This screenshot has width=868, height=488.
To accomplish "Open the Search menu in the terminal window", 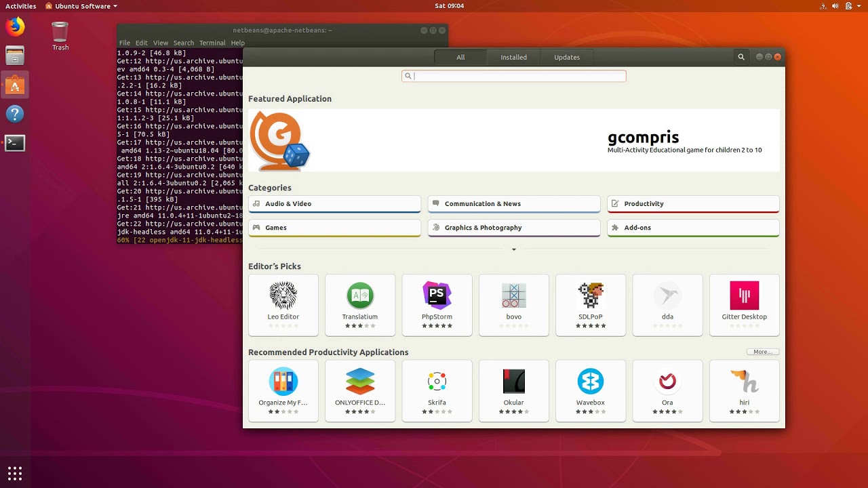I will pos(184,43).
